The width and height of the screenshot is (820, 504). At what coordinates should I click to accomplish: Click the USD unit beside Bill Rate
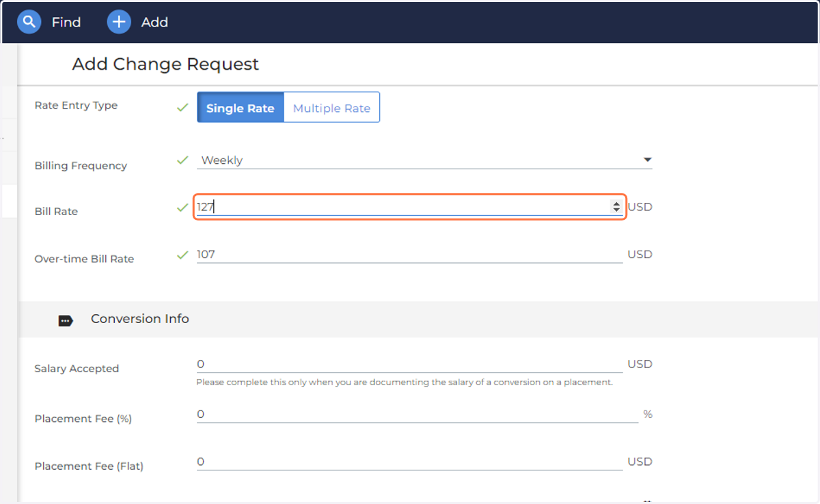pos(640,206)
